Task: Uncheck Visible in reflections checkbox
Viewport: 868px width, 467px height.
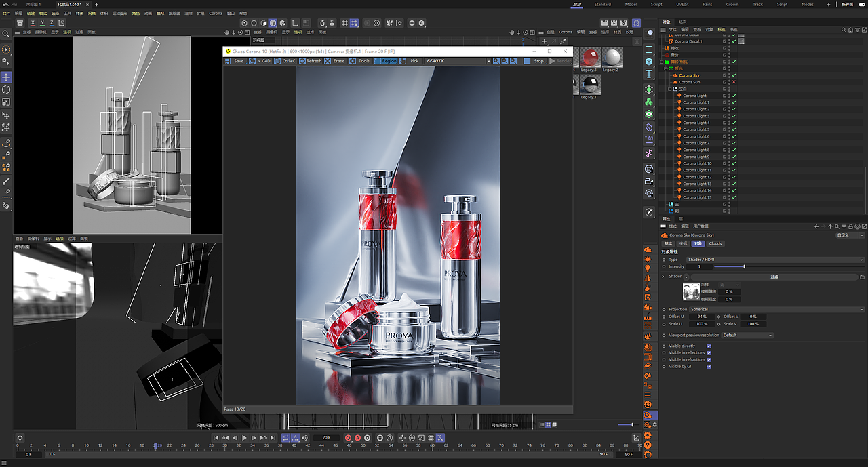Action: [x=709, y=353]
